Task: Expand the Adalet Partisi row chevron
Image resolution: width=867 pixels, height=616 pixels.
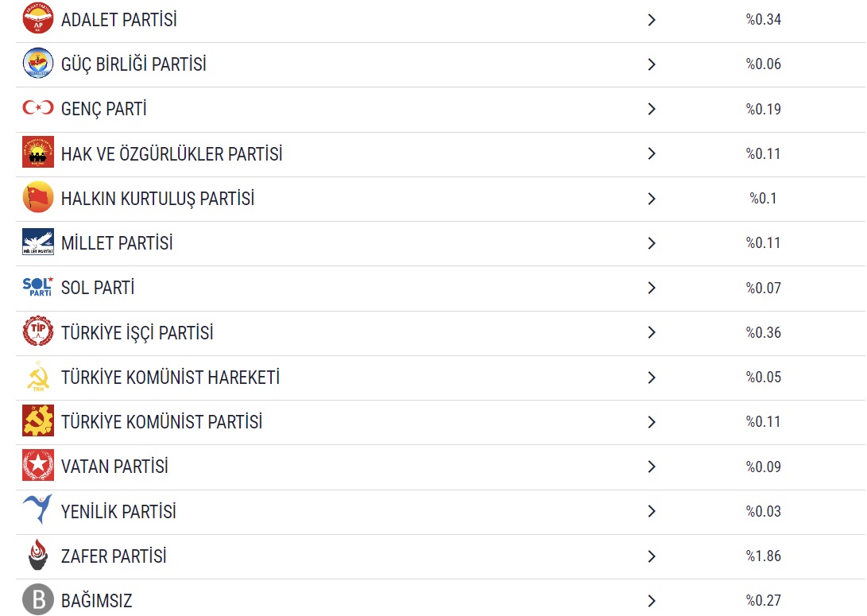Action: point(652,20)
